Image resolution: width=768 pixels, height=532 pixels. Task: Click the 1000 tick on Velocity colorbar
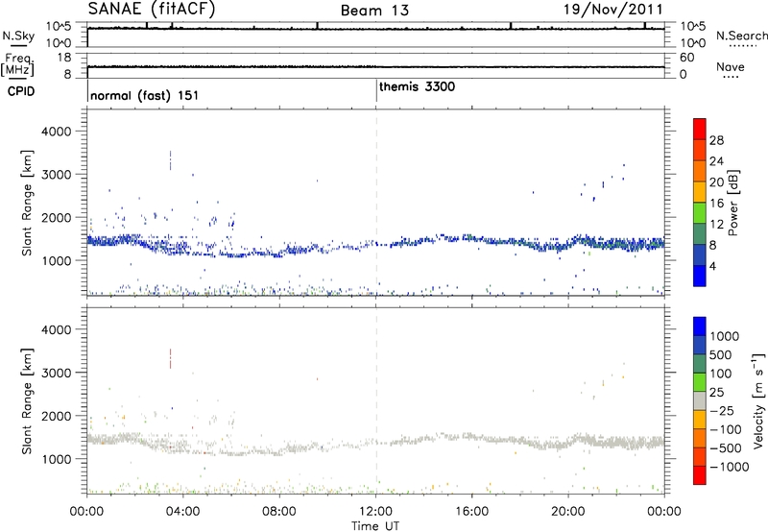pyautogui.click(x=724, y=336)
